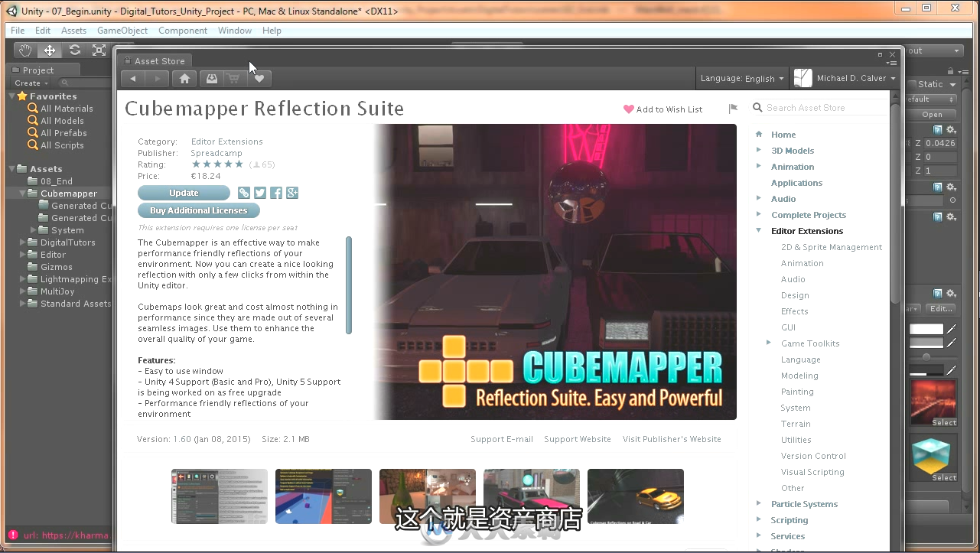
Task: Copy link using the chain share icon
Action: pos(243,193)
